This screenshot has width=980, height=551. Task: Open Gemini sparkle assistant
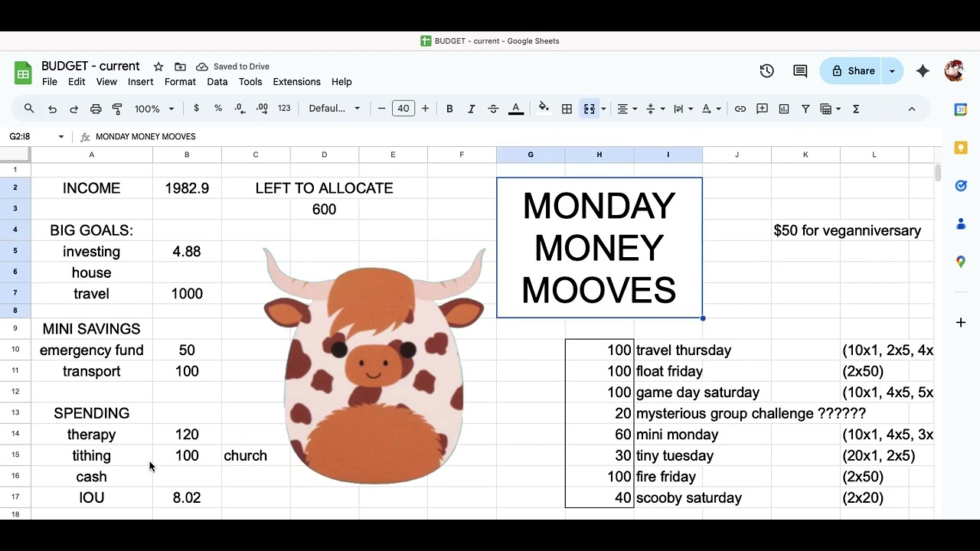click(x=923, y=71)
